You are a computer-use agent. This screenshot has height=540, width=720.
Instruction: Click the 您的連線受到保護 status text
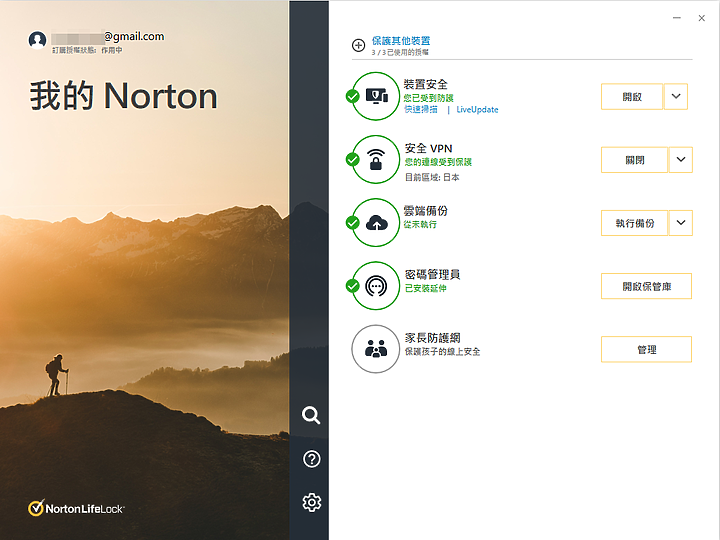[438, 162]
